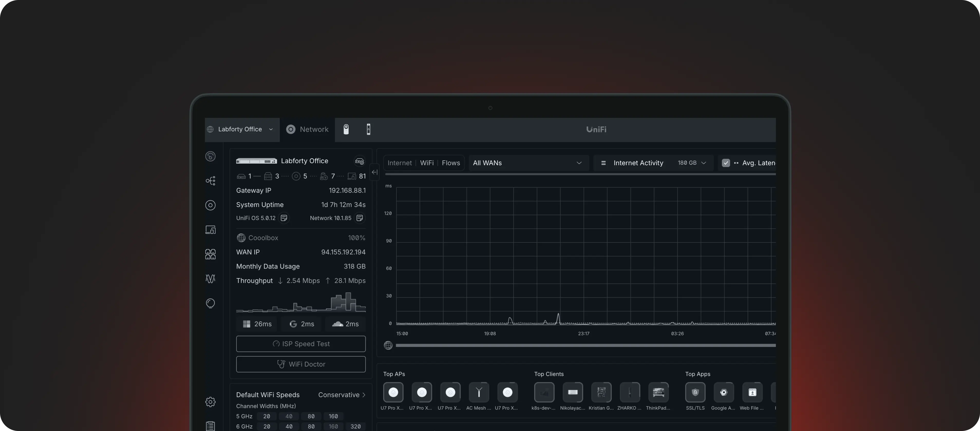The height and width of the screenshot is (431, 980).
Task: Open the System Log icon in sidebar
Action: pyautogui.click(x=210, y=426)
